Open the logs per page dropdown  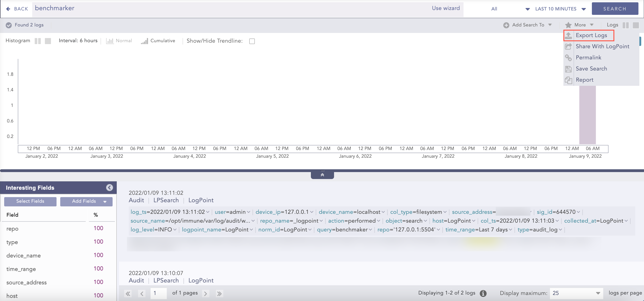[576, 293]
